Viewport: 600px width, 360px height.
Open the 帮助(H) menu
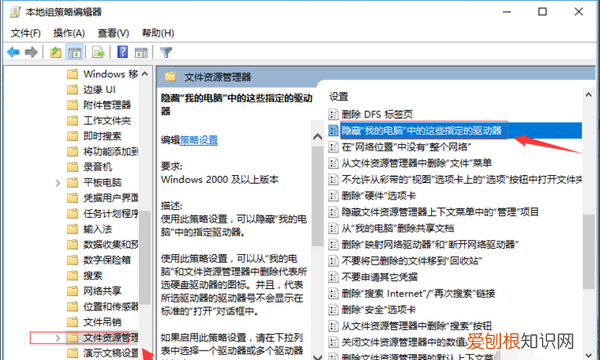coord(158,33)
